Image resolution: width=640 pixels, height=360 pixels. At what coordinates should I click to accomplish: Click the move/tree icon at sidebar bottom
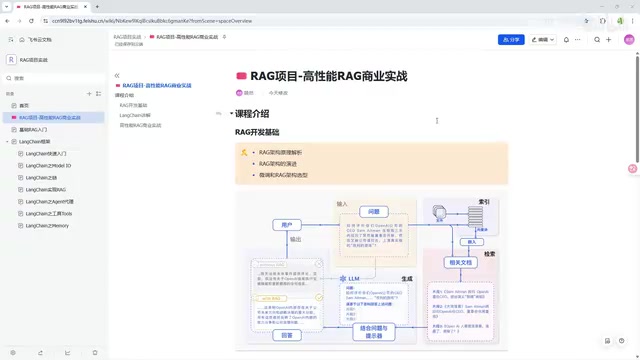(67, 353)
